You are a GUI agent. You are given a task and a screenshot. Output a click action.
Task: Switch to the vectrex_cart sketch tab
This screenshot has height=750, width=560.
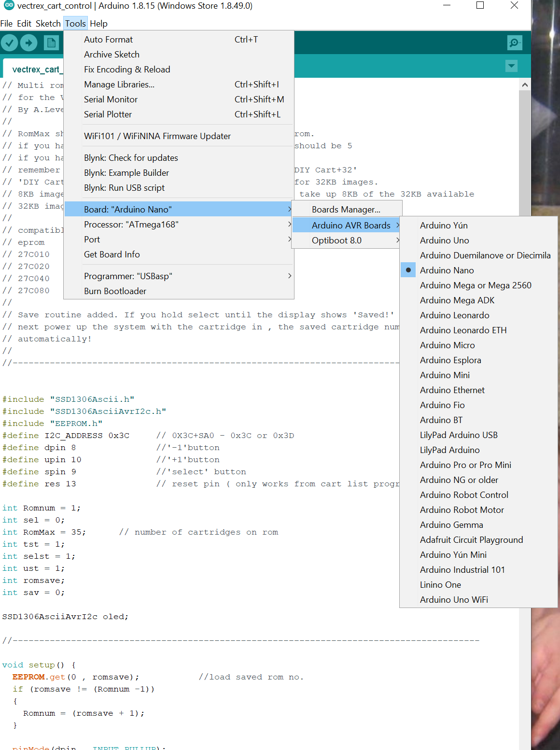34,70
